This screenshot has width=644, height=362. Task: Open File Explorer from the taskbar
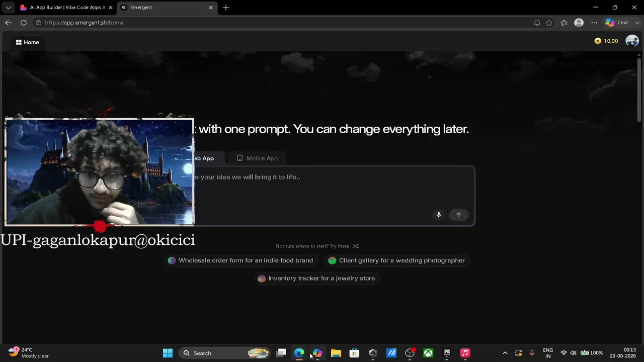336,353
